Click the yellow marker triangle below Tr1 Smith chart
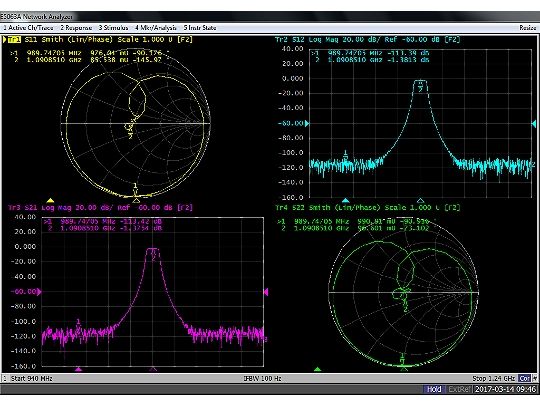The height and width of the screenshot is (405, 540). [50, 200]
